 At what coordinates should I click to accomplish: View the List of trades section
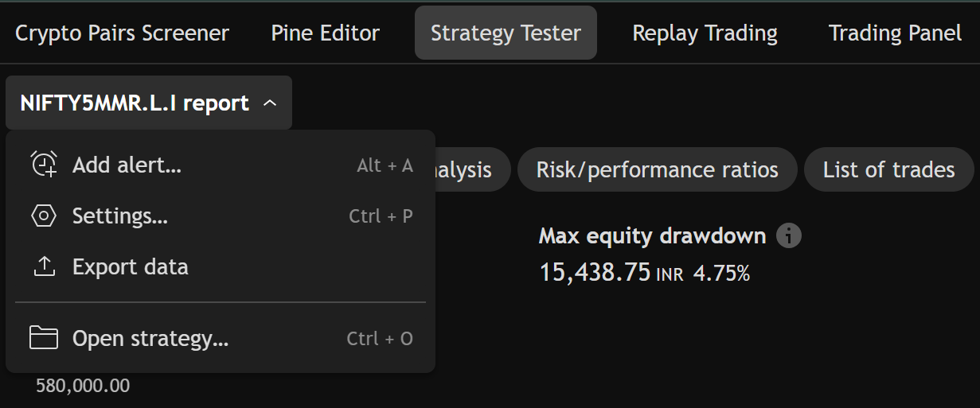pos(888,169)
